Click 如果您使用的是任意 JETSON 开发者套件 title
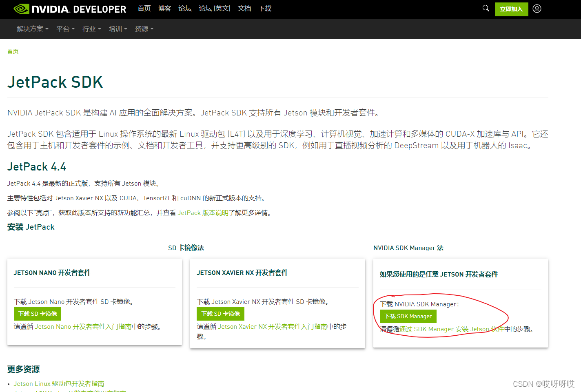The height and width of the screenshot is (392, 581). tap(439, 275)
